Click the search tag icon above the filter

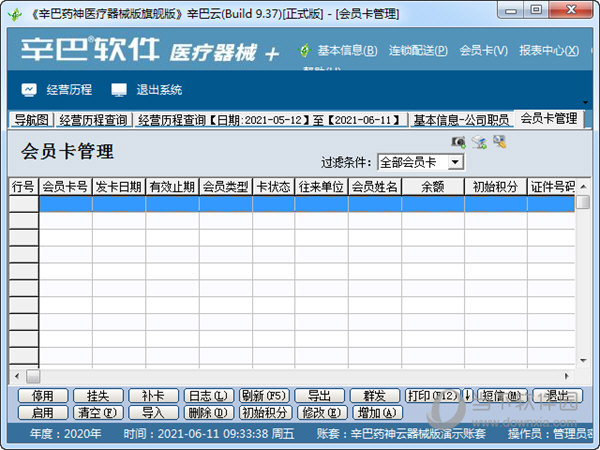[x=500, y=142]
